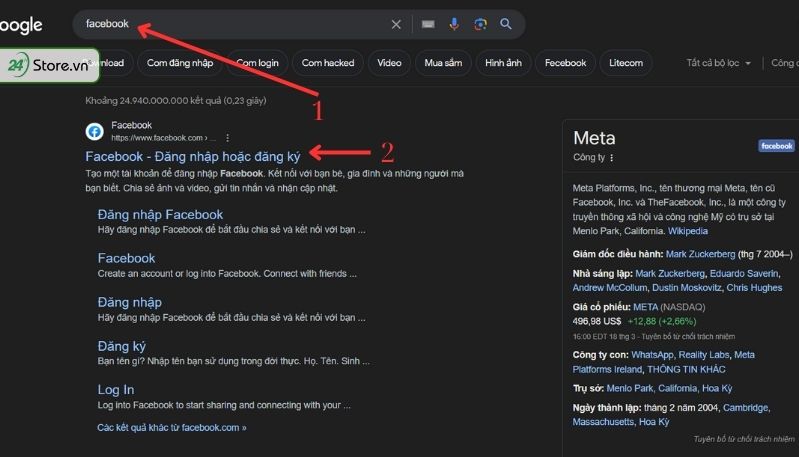The height and width of the screenshot is (457, 799).
Task: Open the Wikipedia link in Meta description
Action: 688,231
